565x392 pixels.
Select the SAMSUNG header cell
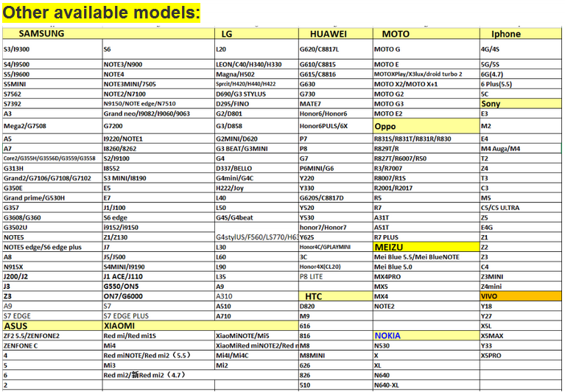pos(108,33)
